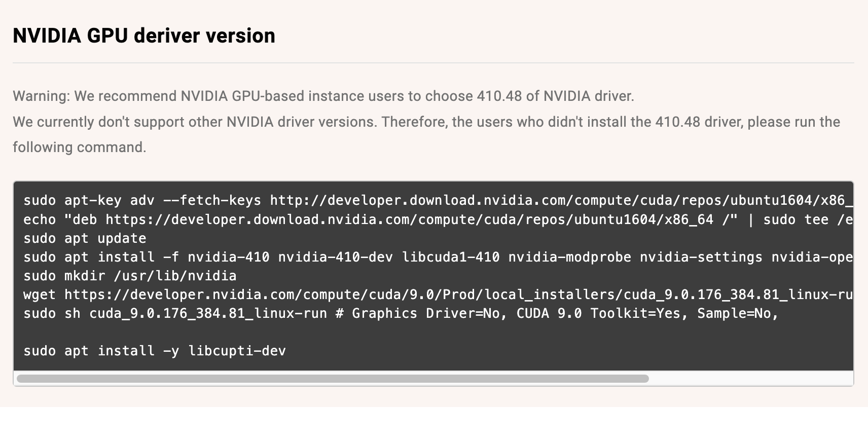868x441 pixels.
Task: Click the horizontal scrollbar thumb under the code
Action: pyautogui.click(x=333, y=379)
